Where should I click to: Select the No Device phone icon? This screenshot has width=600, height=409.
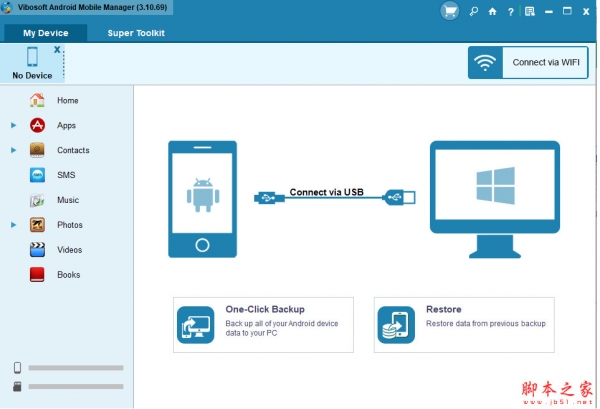point(32,57)
